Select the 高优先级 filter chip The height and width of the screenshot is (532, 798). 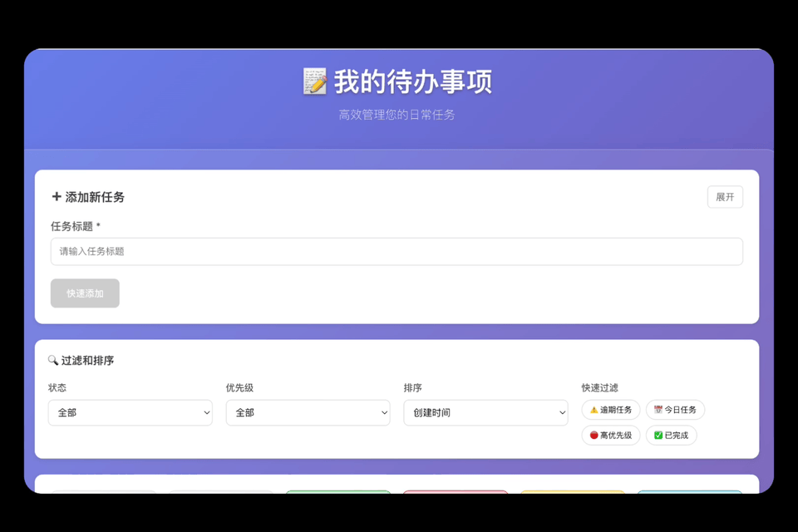pyautogui.click(x=611, y=435)
